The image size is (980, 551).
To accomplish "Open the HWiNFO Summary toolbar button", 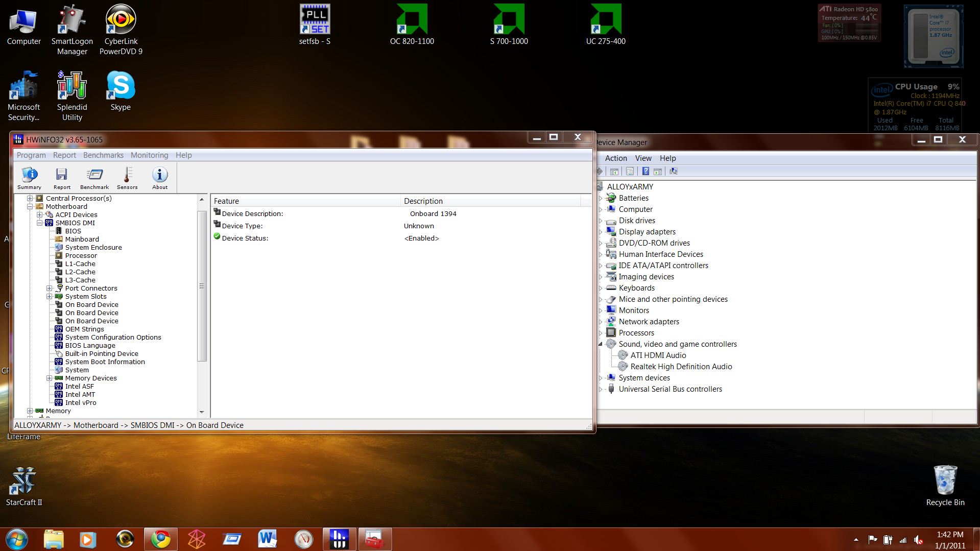I will point(29,178).
